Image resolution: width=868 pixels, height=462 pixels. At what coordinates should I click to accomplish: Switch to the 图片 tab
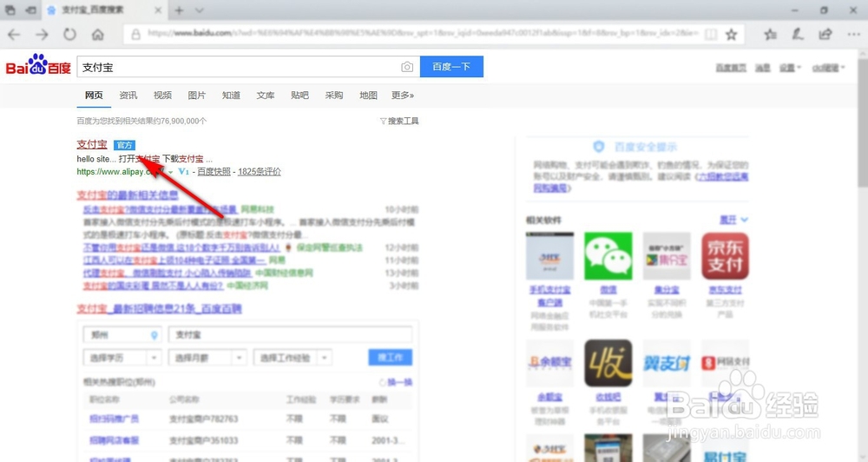pyautogui.click(x=196, y=96)
